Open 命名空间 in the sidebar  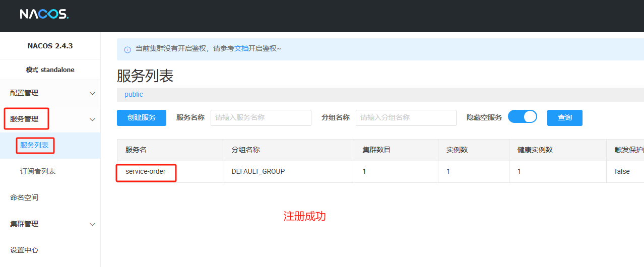click(24, 198)
